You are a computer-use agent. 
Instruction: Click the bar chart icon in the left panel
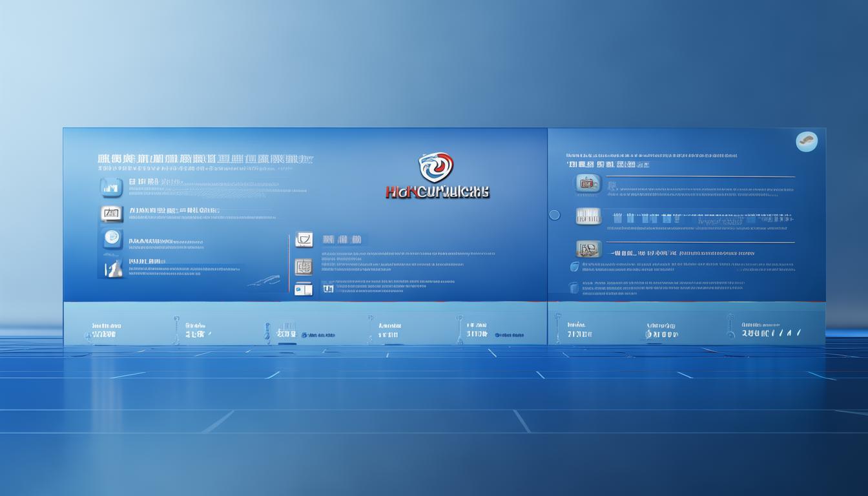tap(111, 187)
